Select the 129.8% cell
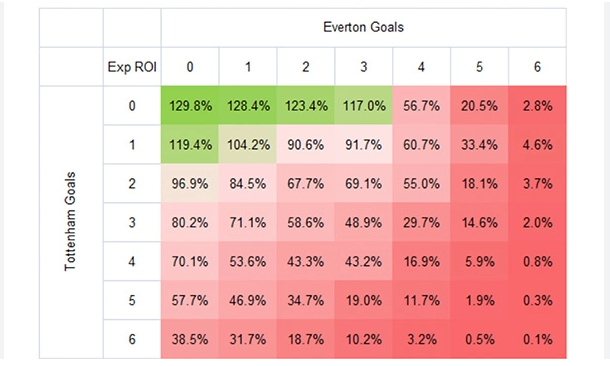 [190, 105]
